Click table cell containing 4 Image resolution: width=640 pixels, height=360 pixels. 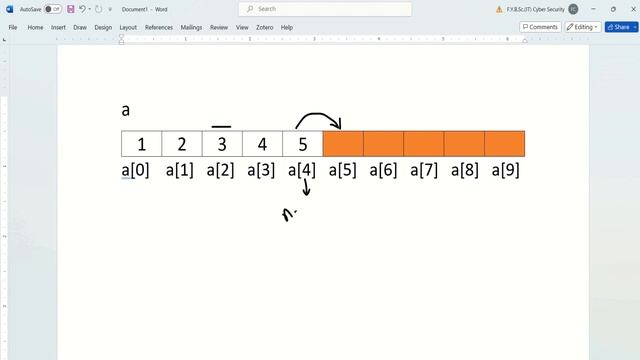pyautogui.click(x=262, y=144)
